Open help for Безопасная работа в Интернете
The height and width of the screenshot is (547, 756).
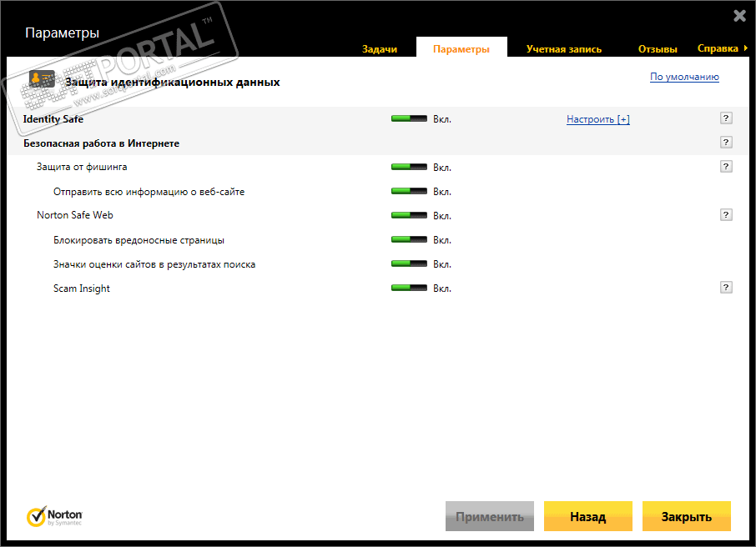[x=726, y=143]
